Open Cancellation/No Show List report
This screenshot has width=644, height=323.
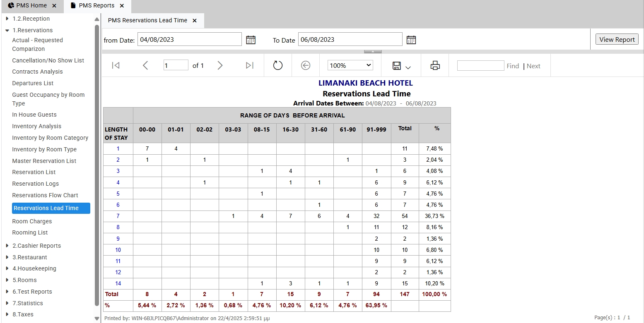(48, 60)
